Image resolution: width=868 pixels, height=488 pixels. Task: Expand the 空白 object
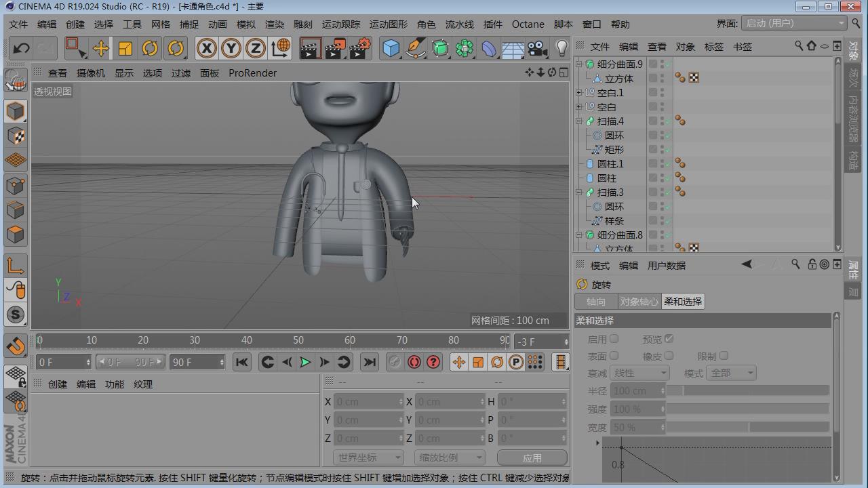[x=579, y=107]
